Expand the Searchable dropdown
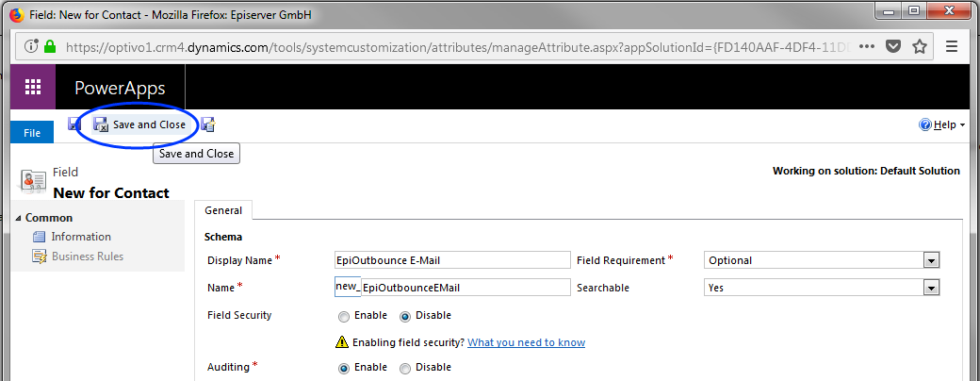This screenshot has height=381, width=980. pyautogui.click(x=931, y=288)
